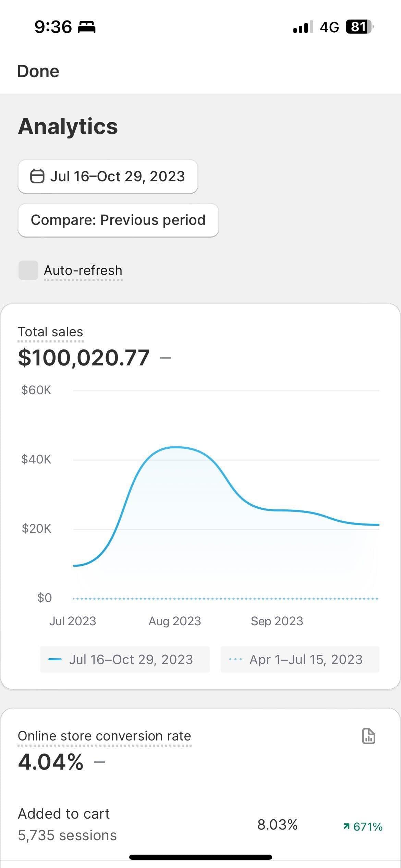Enable the Auto-refresh checkbox
Screen dimensions: 401x868
pos(28,270)
